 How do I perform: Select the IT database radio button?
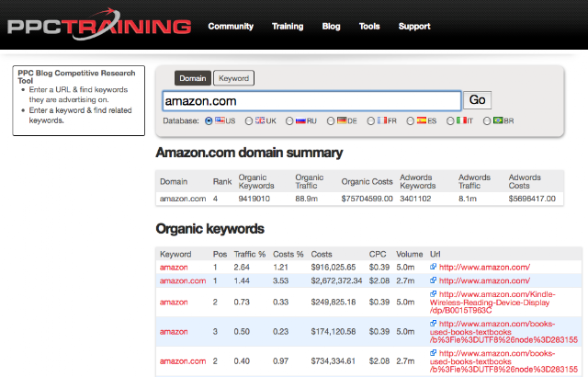(450, 120)
